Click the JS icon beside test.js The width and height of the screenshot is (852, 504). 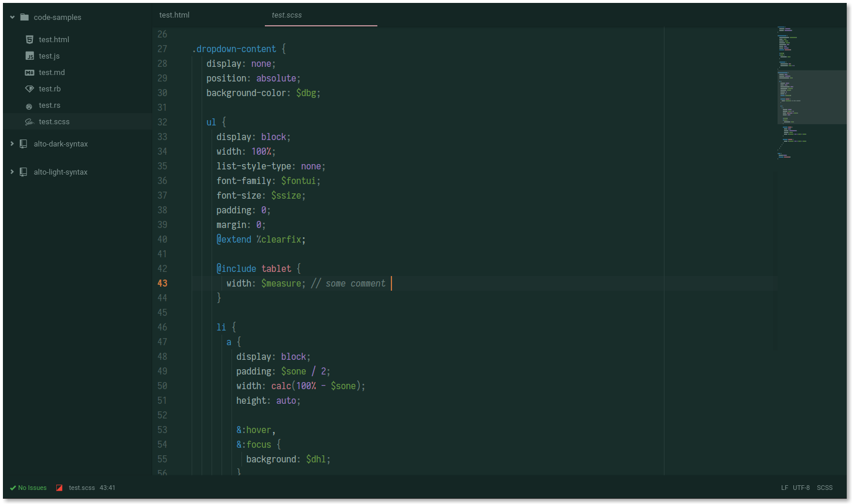[x=29, y=56]
